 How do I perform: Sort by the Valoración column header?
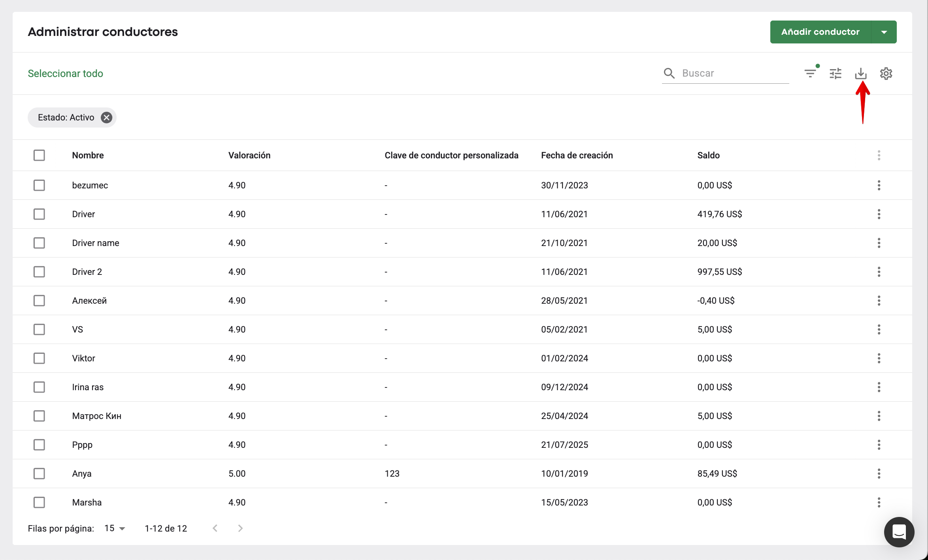(249, 155)
